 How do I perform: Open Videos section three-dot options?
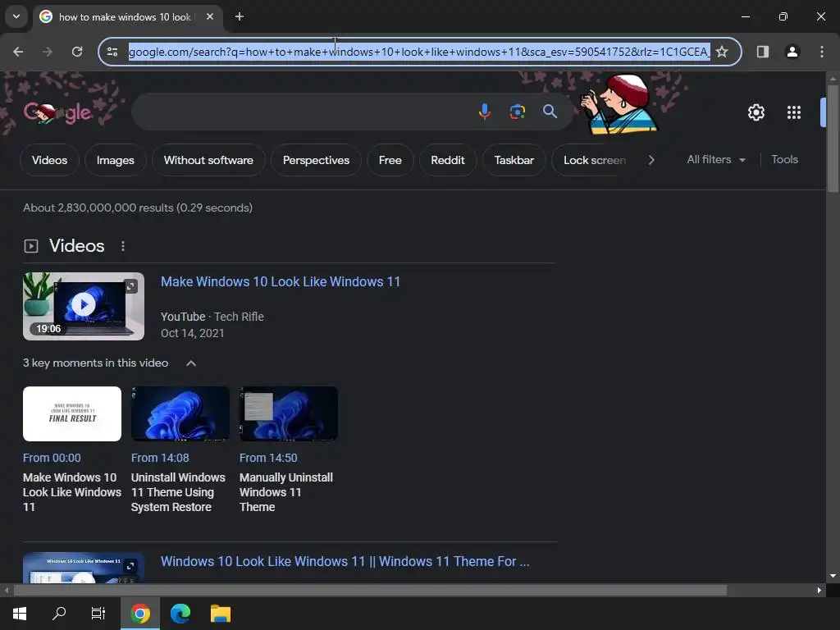click(x=123, y=246)
